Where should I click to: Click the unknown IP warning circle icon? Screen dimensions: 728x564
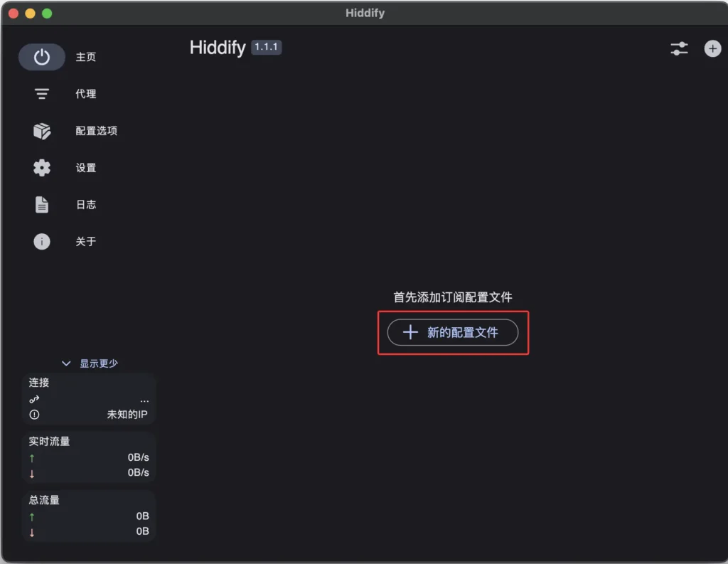click(34, 415)
